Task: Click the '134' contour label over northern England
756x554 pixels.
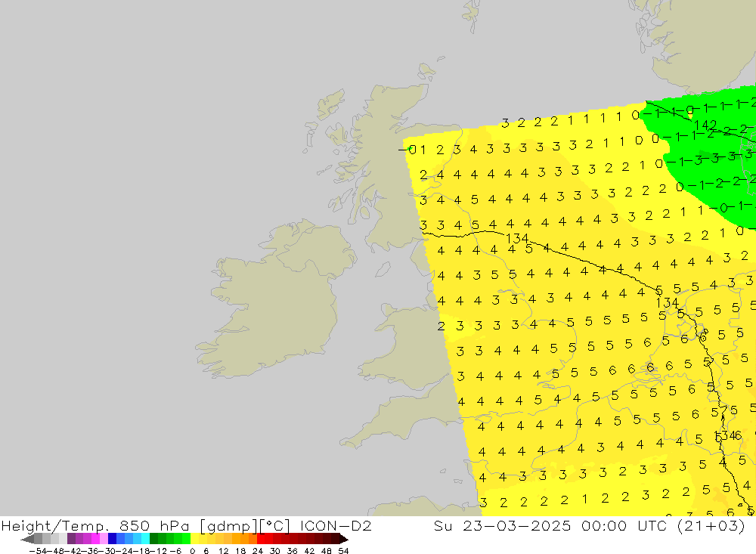Action: coord(517,238)
